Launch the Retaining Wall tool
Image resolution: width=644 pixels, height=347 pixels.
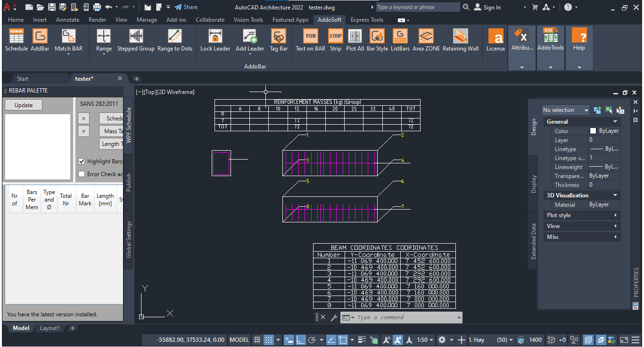[x=461, y=40]
